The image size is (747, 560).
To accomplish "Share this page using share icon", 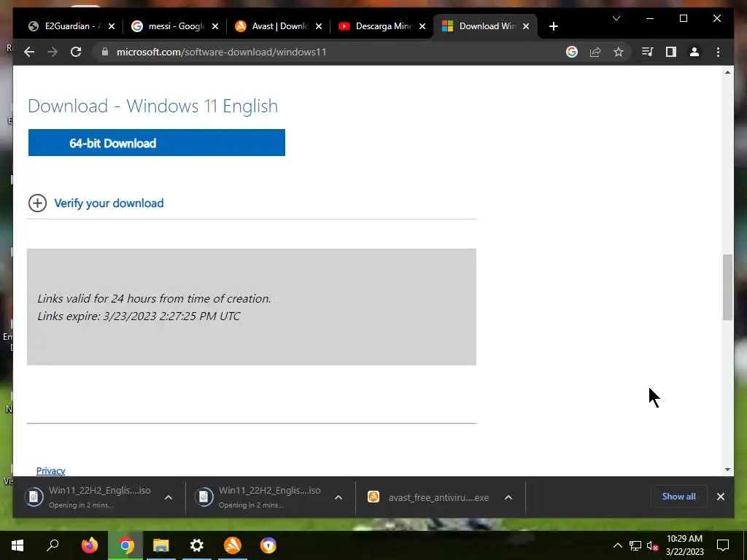I will point(595,52).
